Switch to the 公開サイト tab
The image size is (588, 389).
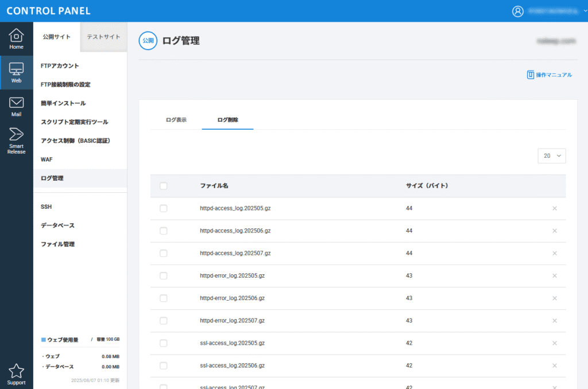pos(57,37)
